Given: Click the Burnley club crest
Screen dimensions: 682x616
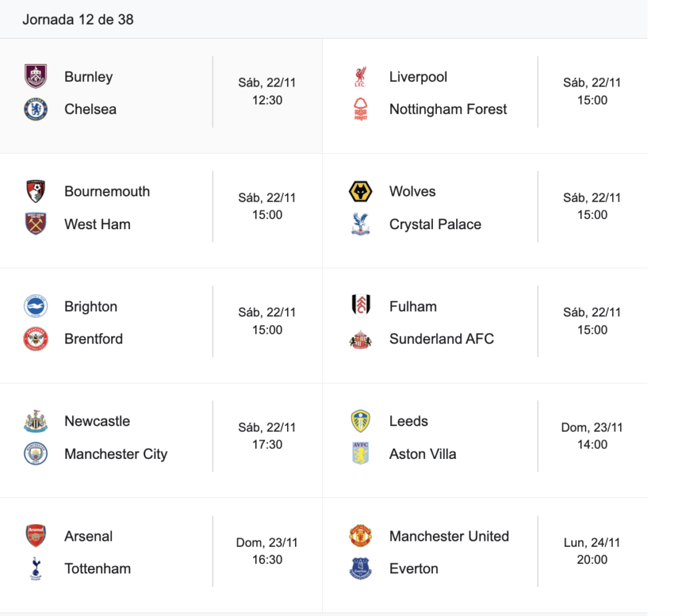Looking at the screenshot, I should 36,77.
